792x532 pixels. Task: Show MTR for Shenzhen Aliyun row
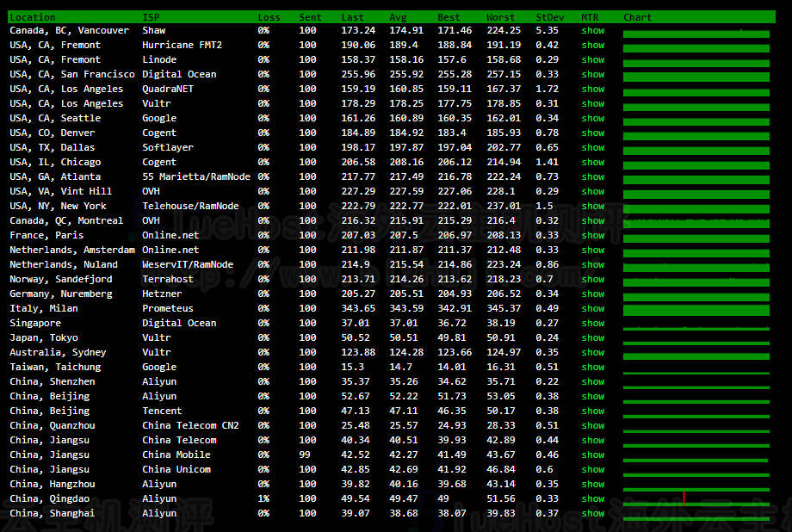click(592, 382)
